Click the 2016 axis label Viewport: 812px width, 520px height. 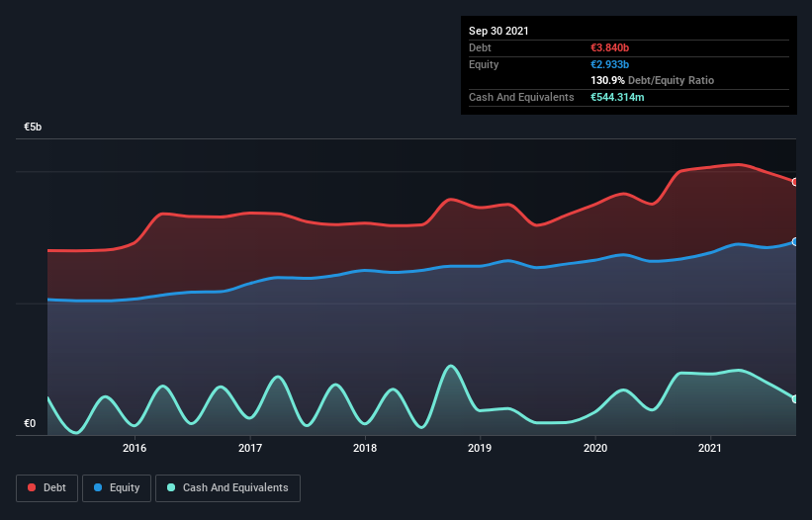point(135,448)
